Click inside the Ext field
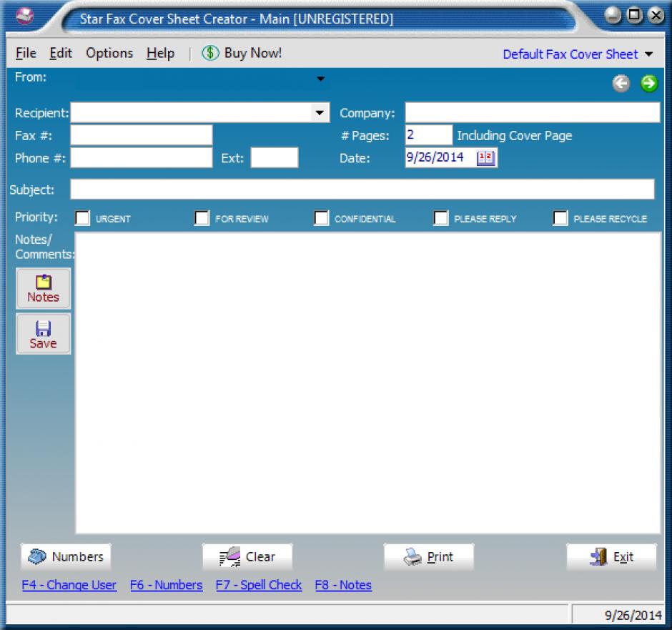Screen dimensions: 672x630 pos(275,158)
